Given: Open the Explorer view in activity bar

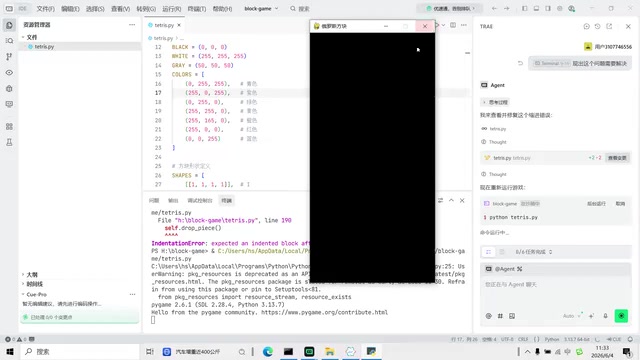Looking at the screenshot, I should (9, 25).
